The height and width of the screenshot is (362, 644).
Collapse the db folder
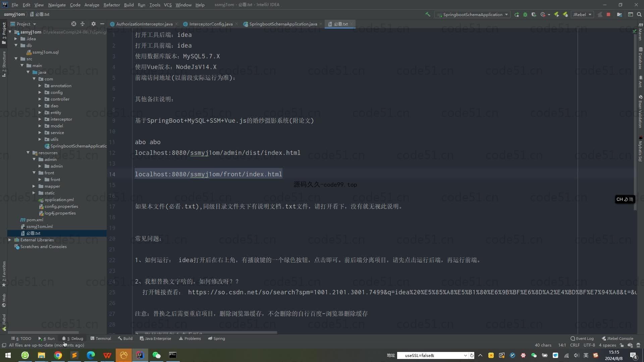pos(16,45)
